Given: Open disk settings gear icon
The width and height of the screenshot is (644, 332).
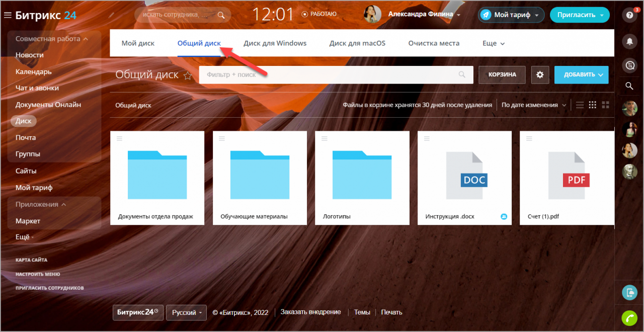Looking at the screenshot, I should pyautogui.click(x=540, y=74).
